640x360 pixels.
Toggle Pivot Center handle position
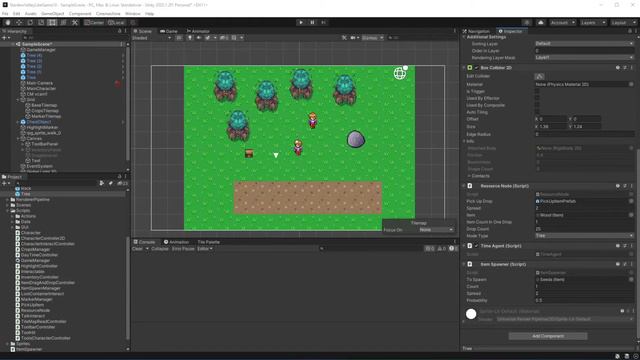(x=94, y=22)
